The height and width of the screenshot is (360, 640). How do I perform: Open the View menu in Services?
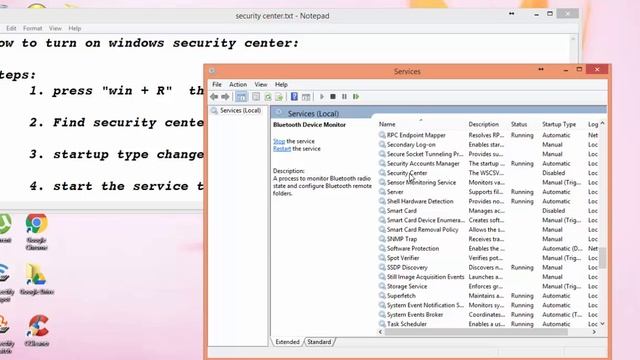click(261, 84)
